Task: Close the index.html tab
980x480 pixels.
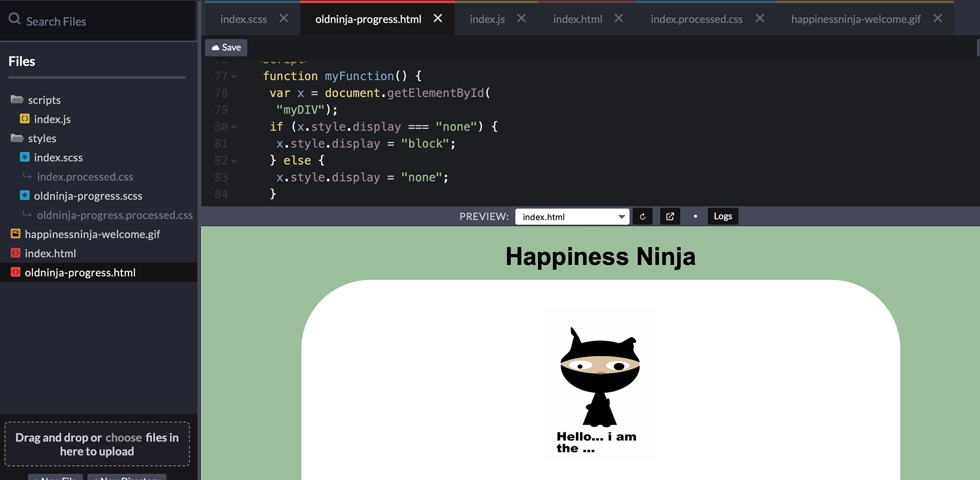Action: (619, 18)
